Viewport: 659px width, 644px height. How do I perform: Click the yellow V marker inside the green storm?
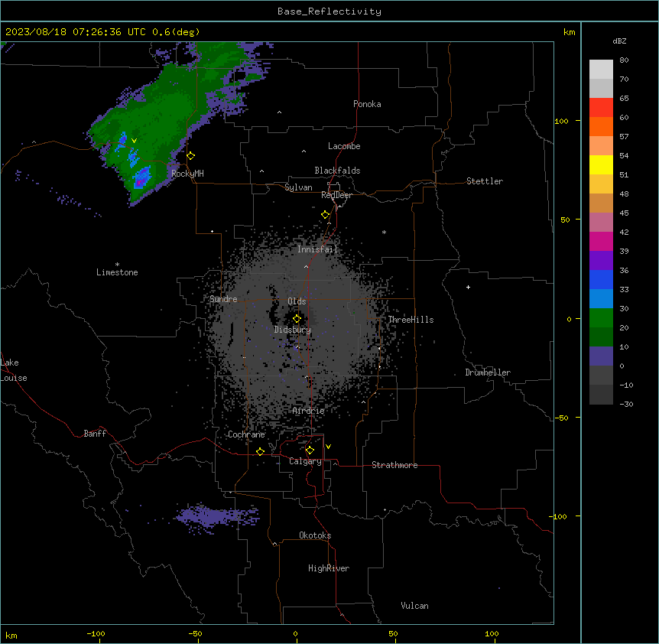click(134, 141)
